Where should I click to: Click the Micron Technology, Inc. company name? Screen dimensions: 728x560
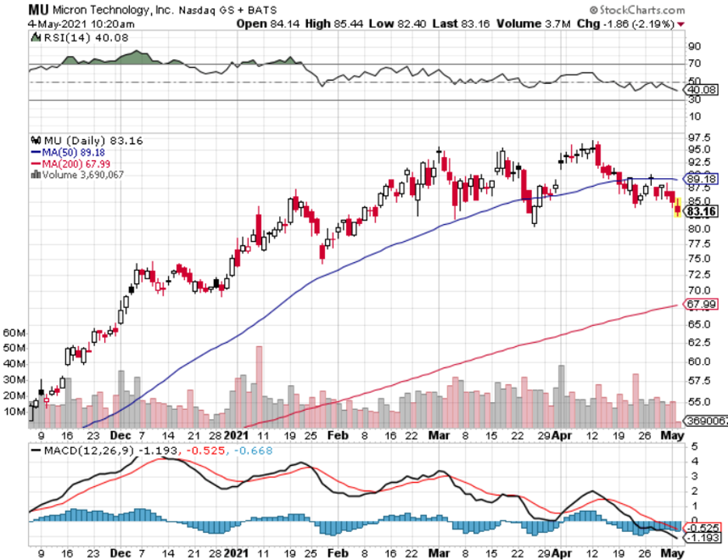point(114,10)
